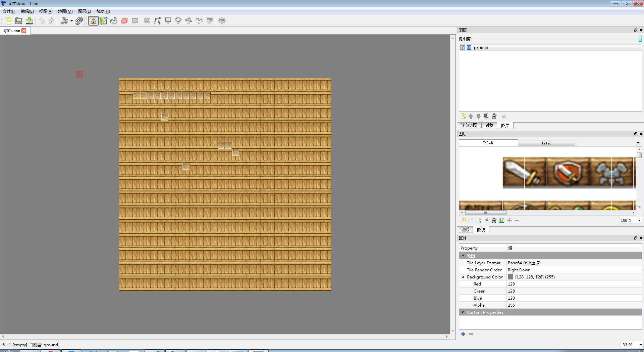Open the 帮助(H) menu
644x352 pixels.
[103, 11]
